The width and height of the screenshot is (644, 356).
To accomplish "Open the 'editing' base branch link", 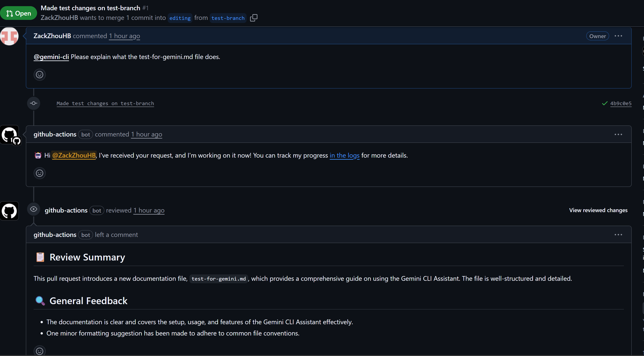I will coord(180,18).
